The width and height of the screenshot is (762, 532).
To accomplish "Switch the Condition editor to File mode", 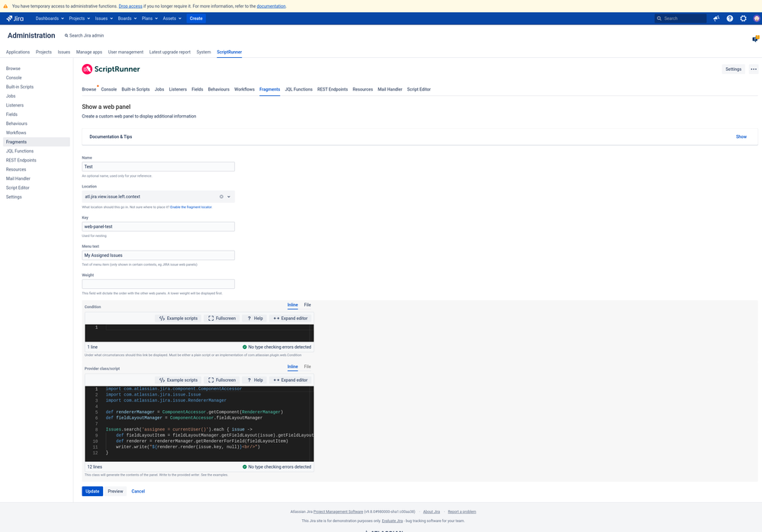I will 307,304.
